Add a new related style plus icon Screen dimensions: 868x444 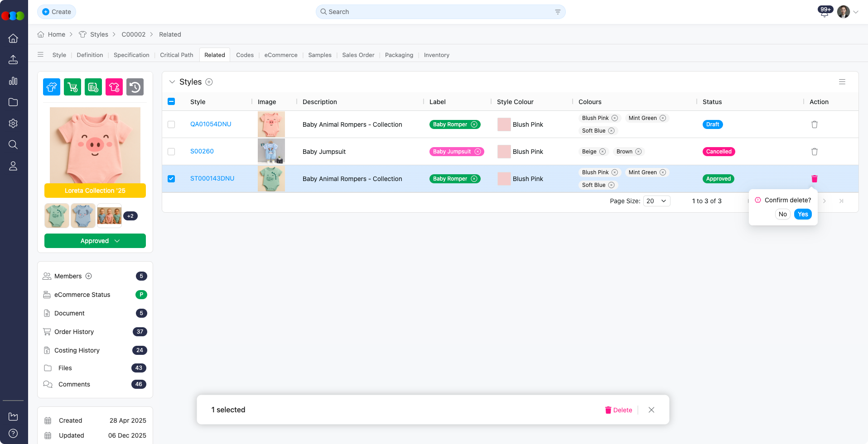209,82
